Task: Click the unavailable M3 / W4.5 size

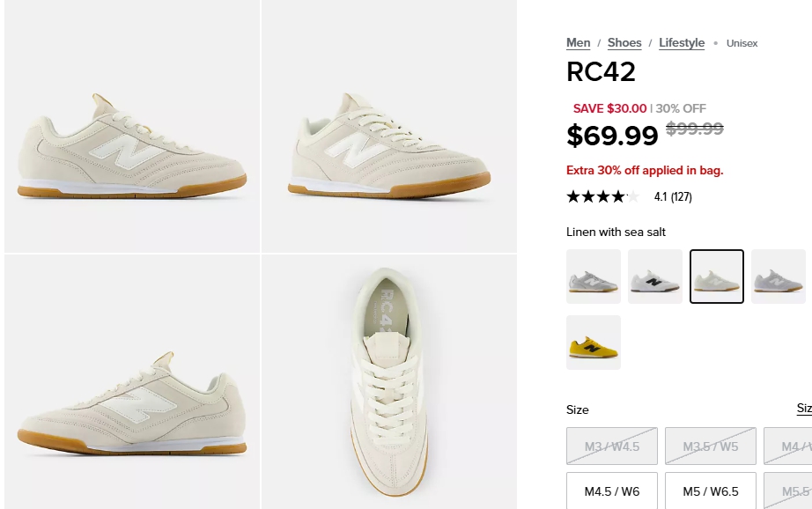Action: coord(612,446)
